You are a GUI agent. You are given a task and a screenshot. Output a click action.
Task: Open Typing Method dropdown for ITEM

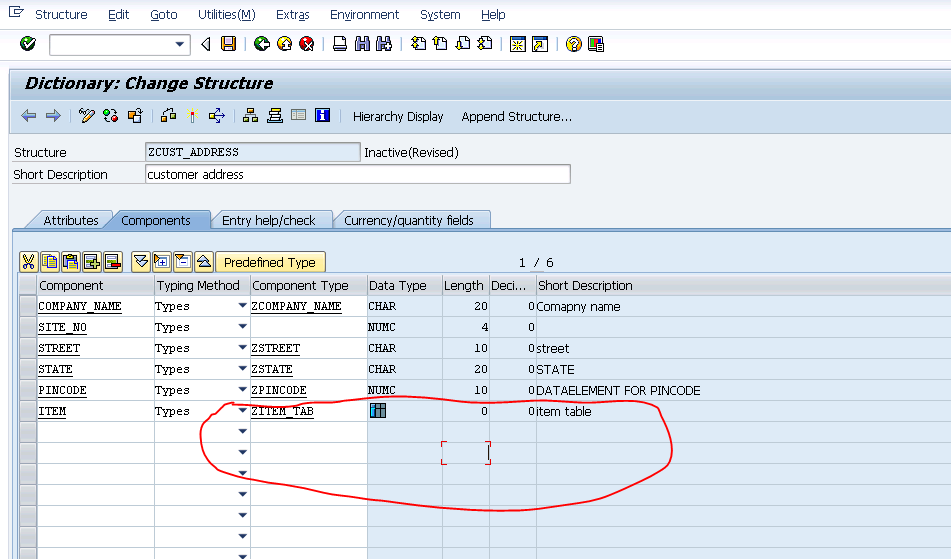pyautogui.click(x=243, y=410)
